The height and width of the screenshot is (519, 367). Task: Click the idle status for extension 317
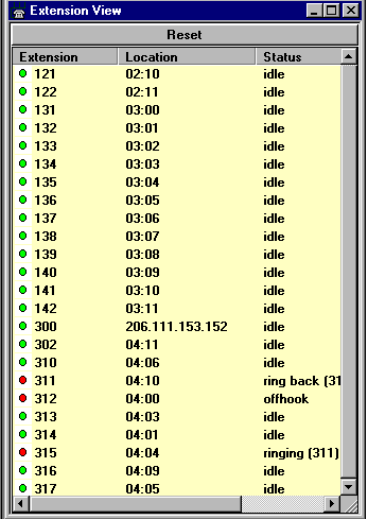tap(274, 489)
